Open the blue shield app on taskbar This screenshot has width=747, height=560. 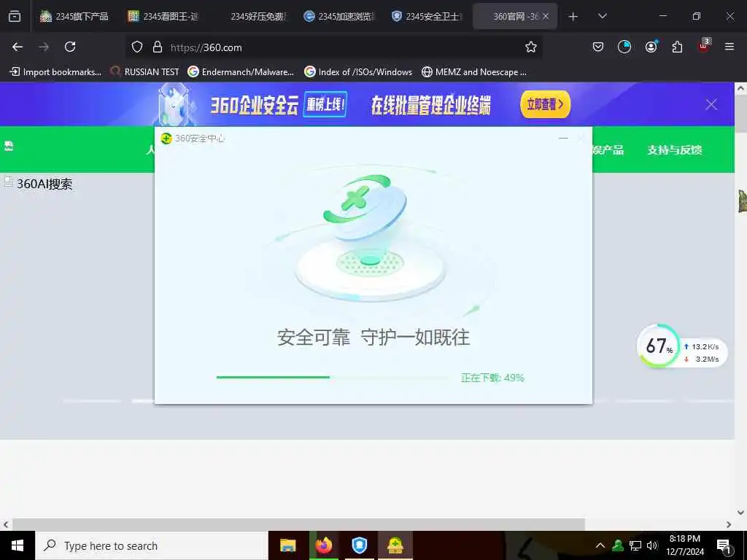pos(359,545)
